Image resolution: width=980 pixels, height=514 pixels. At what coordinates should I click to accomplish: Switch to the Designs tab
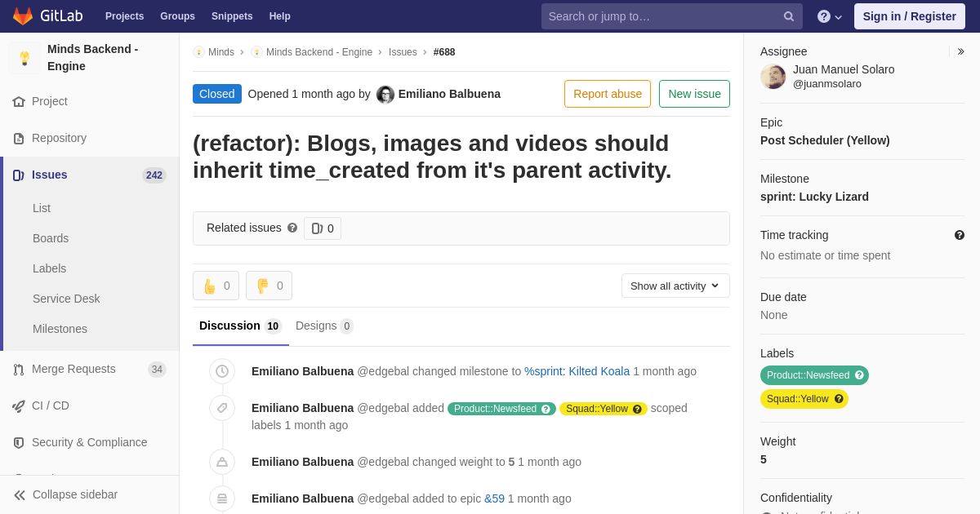tap(323, 326)
